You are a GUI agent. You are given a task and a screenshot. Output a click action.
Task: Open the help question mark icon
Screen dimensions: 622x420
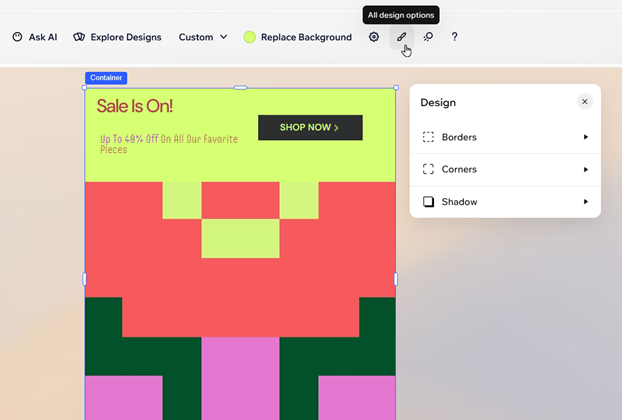tap(455, 37)
